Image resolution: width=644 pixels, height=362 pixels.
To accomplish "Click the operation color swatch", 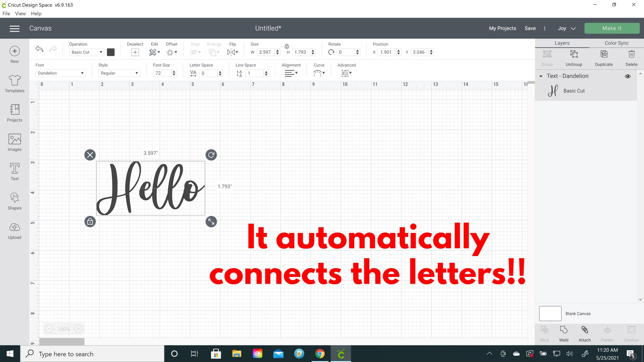I will click(x=111, y=52).
